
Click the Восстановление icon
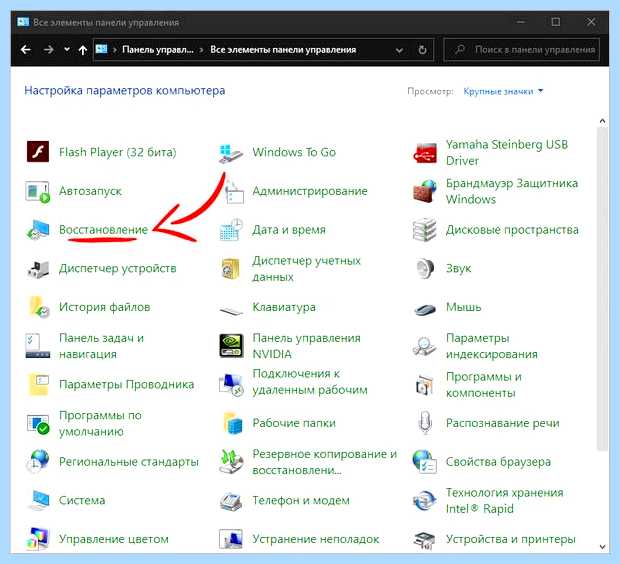click(x=38, y=229)
